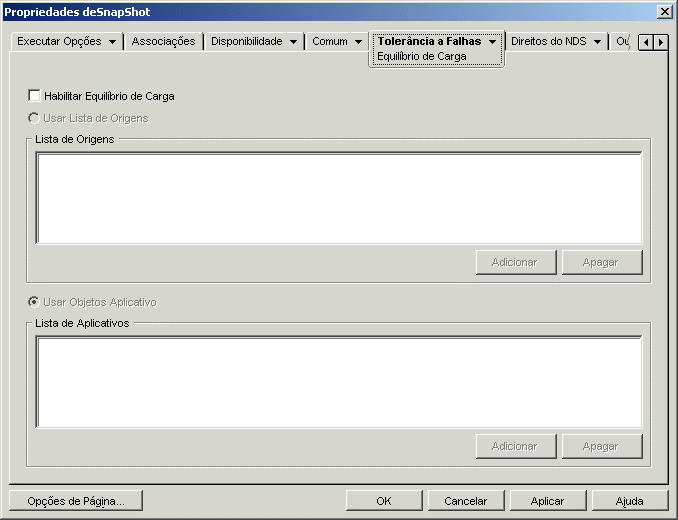Open Ajuda help

tap(630, 501)
